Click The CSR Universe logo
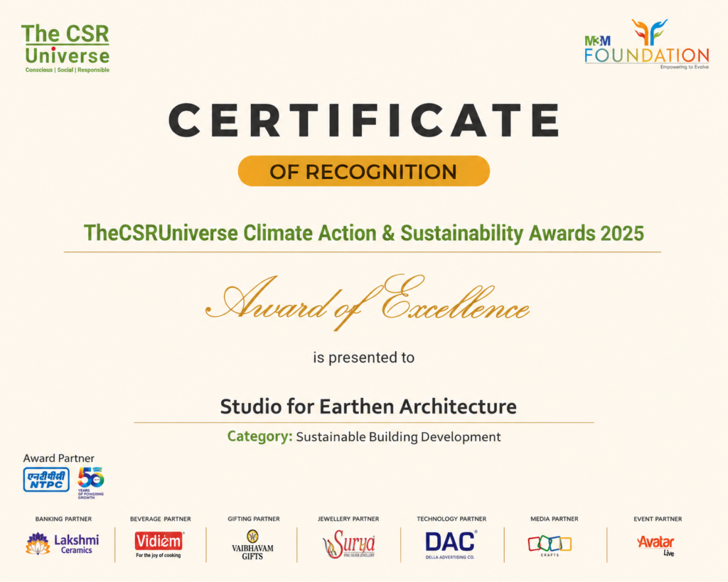 [x=65, y=48]
